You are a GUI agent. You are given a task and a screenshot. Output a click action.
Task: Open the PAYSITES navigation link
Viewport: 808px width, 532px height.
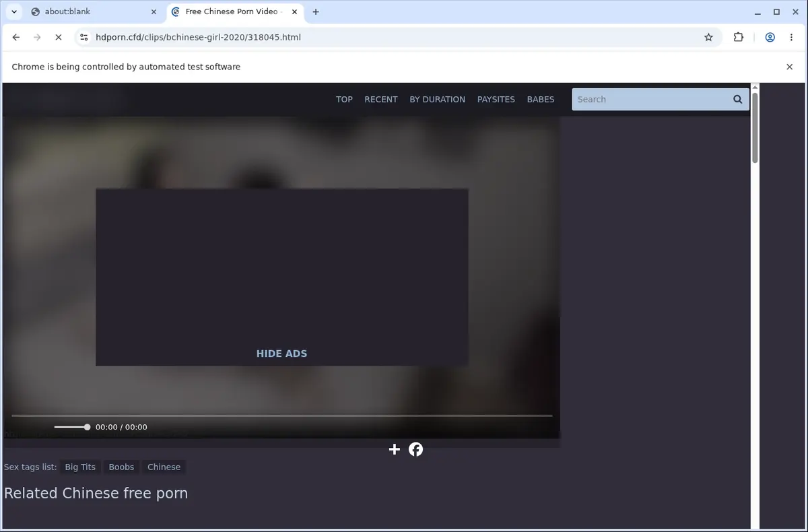[x=496, y=99]
